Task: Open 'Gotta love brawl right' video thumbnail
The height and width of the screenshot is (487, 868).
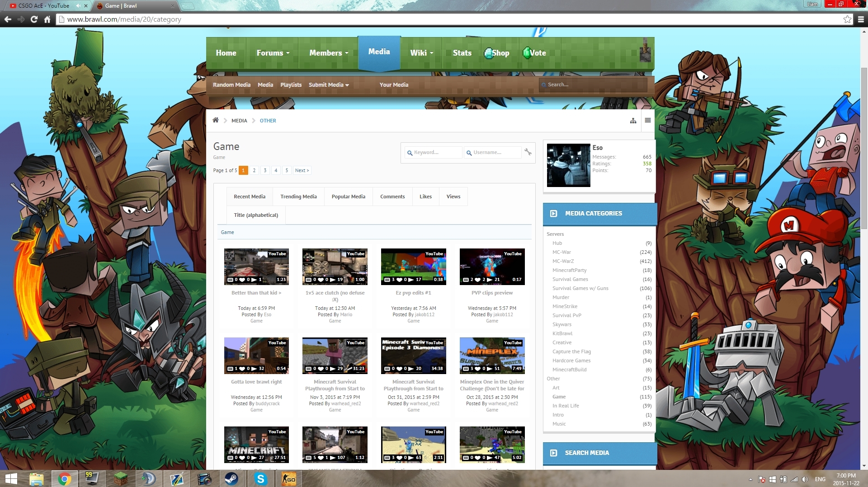Action: click(x=256, y=356)
